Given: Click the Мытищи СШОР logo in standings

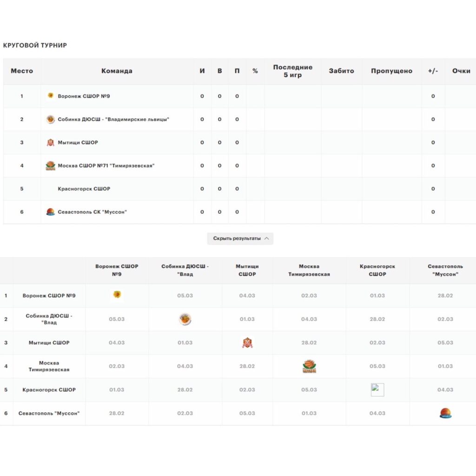Looking at the screenshot, I should click(50, 142).
